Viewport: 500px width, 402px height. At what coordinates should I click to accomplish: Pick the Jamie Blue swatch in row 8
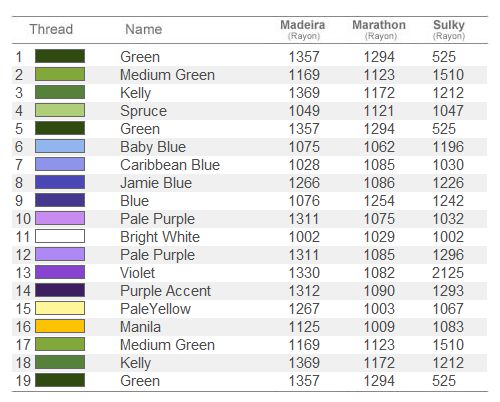(60, 182)
